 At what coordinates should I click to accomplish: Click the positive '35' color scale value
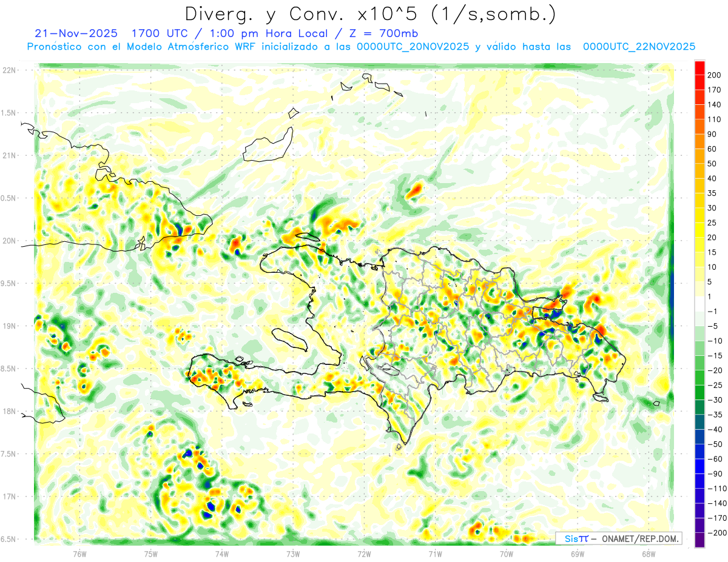(713, 193)
